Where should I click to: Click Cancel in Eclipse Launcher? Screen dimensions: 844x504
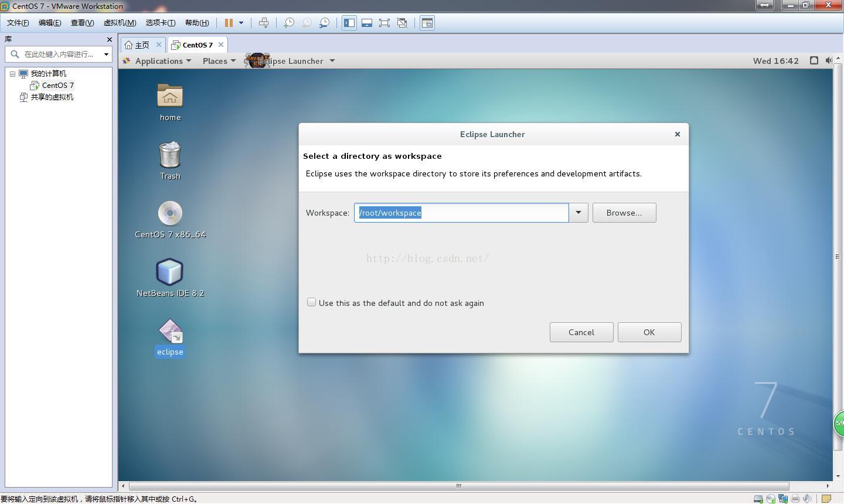tap(581, 332)
